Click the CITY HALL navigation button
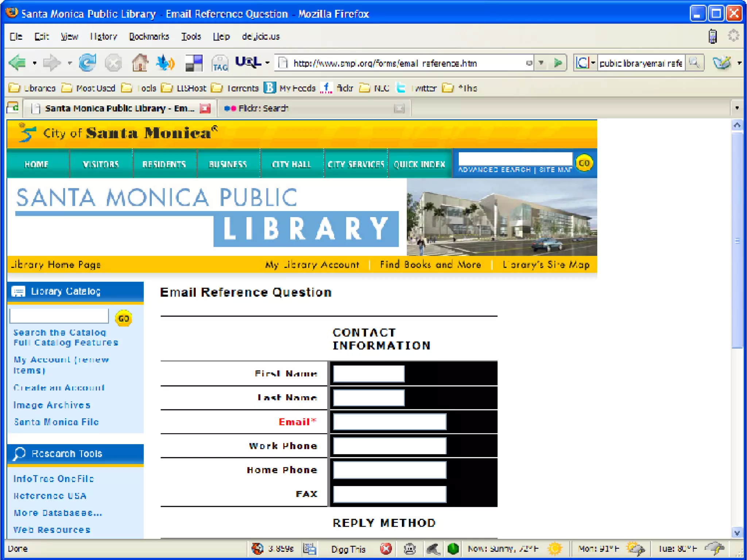Screen dimensions: 747x560 [x=291, y=164]
